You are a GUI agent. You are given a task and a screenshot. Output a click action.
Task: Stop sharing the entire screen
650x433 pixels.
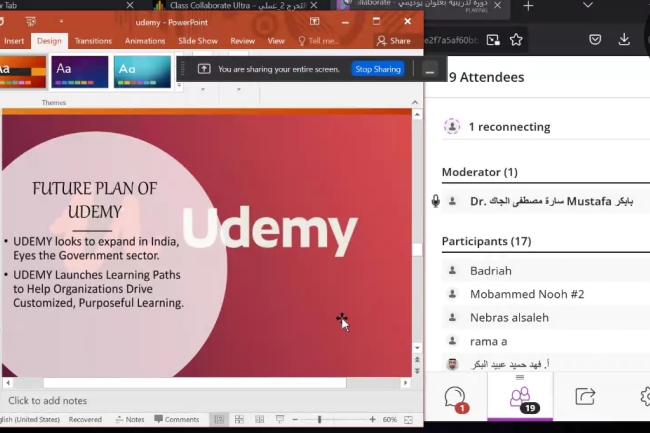click(x=378, y=69)
